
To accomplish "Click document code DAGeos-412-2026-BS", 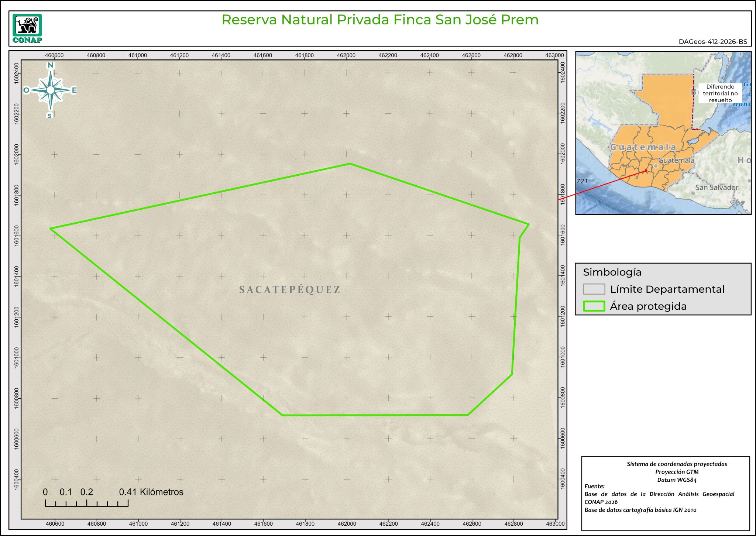I will (x=712, y=42).
